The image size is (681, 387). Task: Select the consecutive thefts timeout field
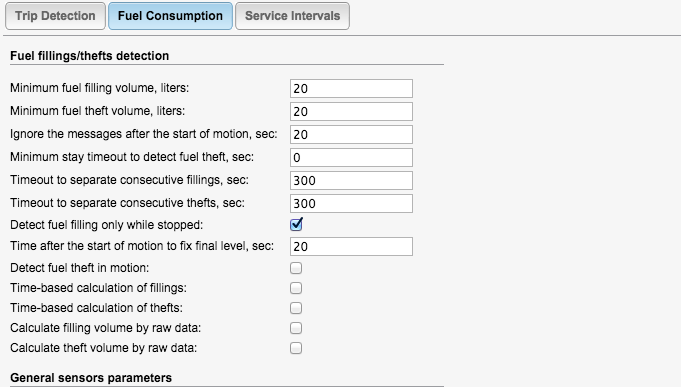(351, 204)
